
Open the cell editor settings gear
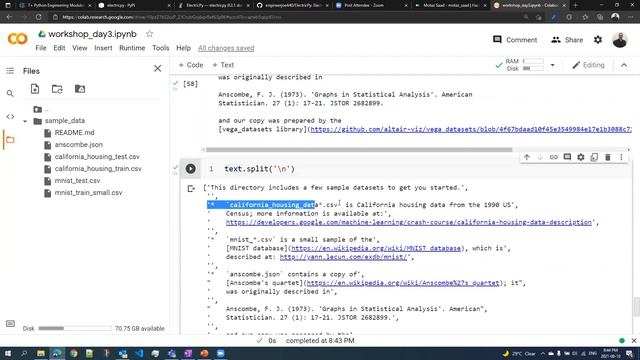[580, 157]
